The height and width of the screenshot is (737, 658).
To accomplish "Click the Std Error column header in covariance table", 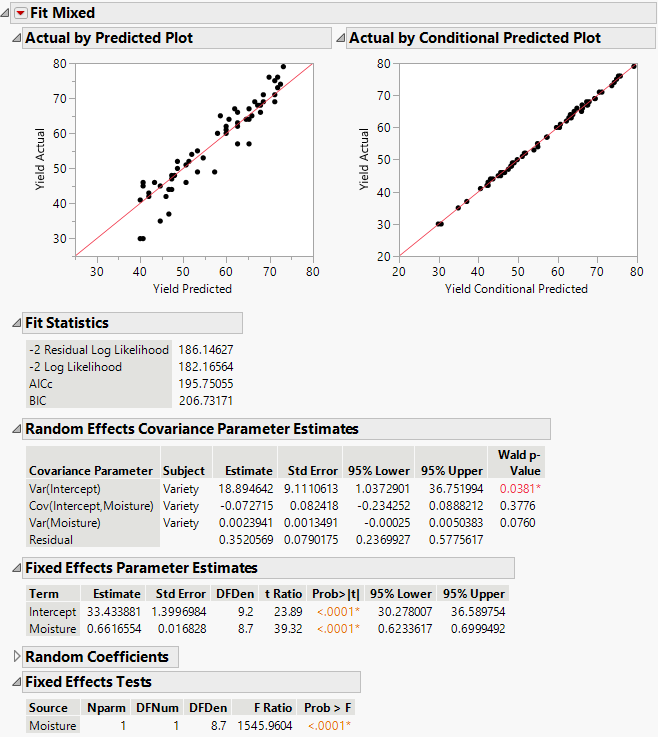I will click(312, 470).
